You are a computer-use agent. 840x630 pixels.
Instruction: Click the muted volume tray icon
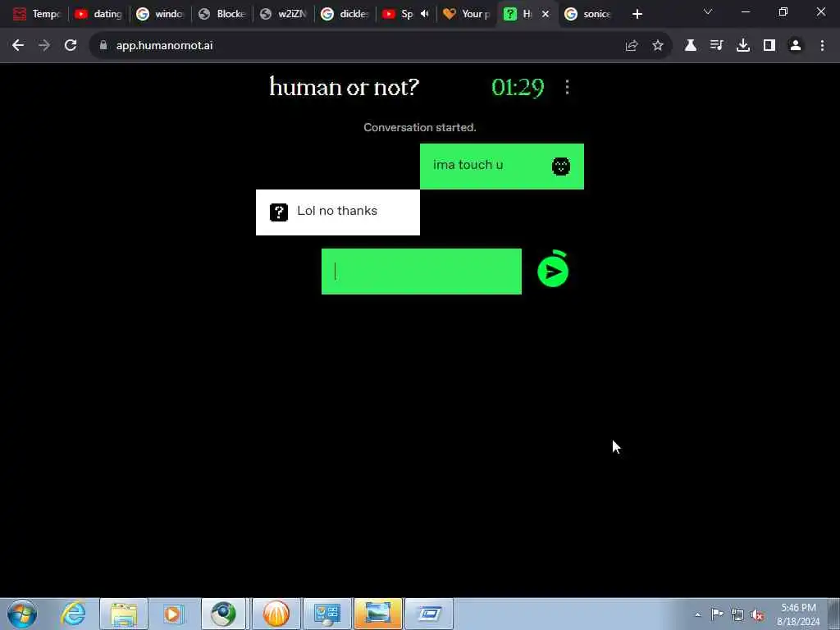[x=757, y=615]
